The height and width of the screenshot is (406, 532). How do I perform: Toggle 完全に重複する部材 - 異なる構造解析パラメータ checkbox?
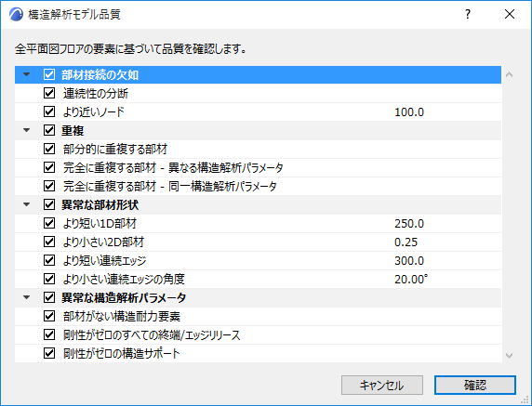click(x=49, y=167)
